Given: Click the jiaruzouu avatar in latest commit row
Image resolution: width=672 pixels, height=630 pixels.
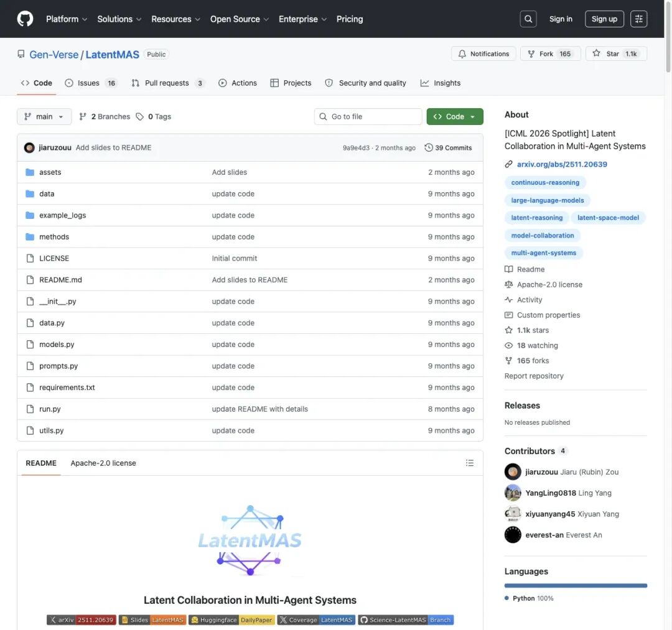Looking at the screenshot, I should pyautogui.click(x=29, y=148).
